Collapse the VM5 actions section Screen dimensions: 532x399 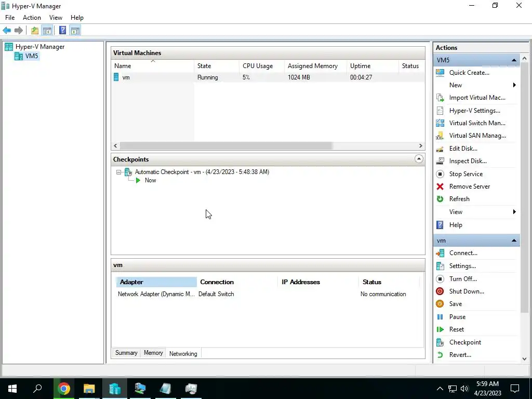[514, 60]
